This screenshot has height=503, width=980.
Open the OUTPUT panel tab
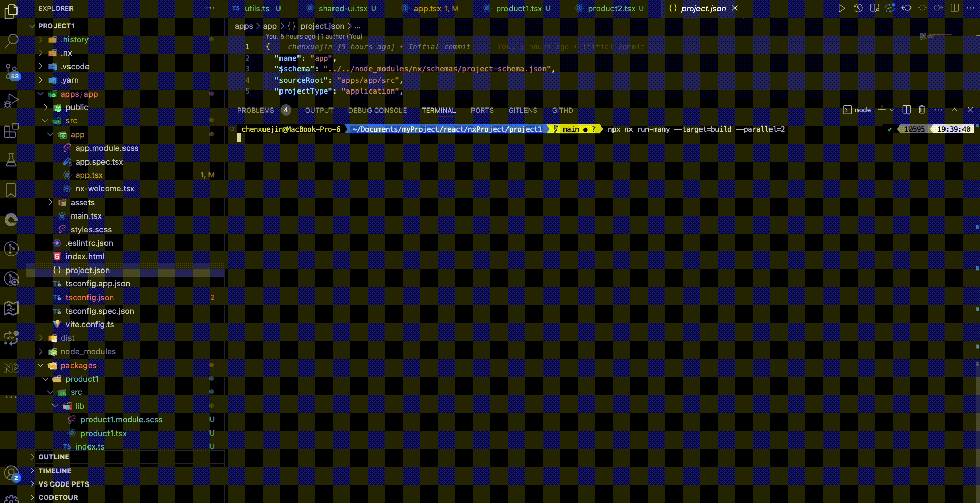(x=319, y=110)
